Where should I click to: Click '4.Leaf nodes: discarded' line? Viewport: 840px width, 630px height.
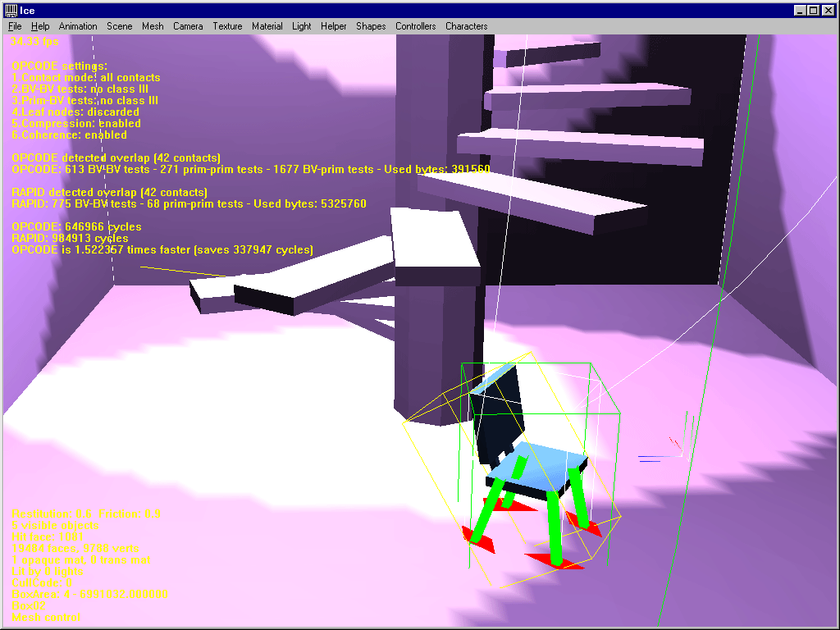click(x=75, y=112)
